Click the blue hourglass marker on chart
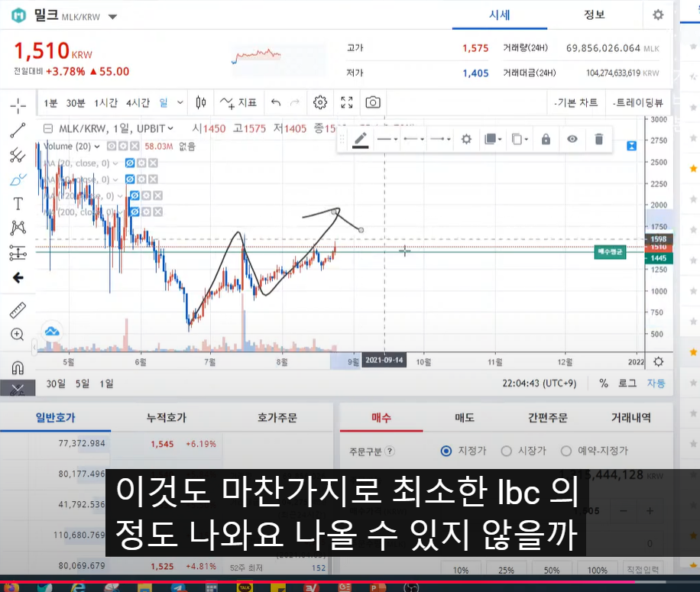The width and height of the screenshot is (700, 592). (631, 145)
